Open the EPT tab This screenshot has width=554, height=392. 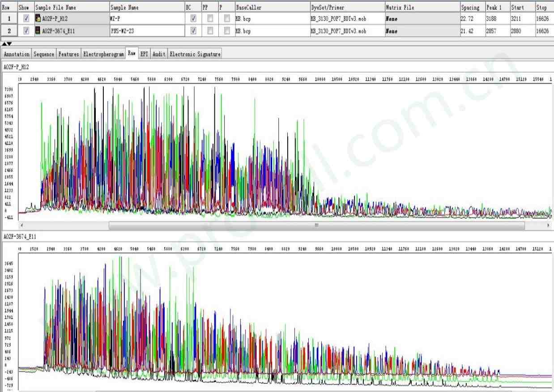(144, 54)
